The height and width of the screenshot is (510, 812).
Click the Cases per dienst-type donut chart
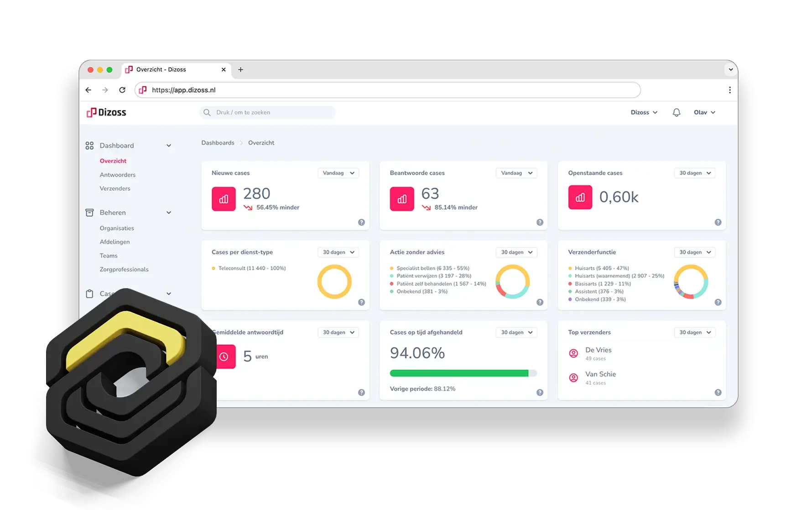tap(334, 282)
